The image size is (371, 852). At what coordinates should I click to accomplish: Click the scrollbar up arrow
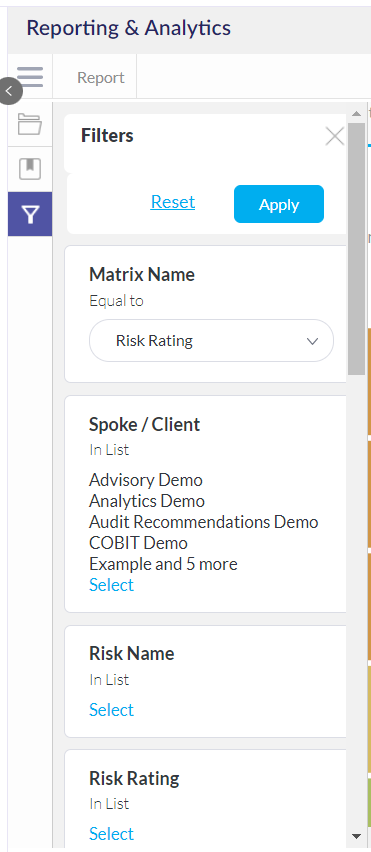tap(356, 114)
